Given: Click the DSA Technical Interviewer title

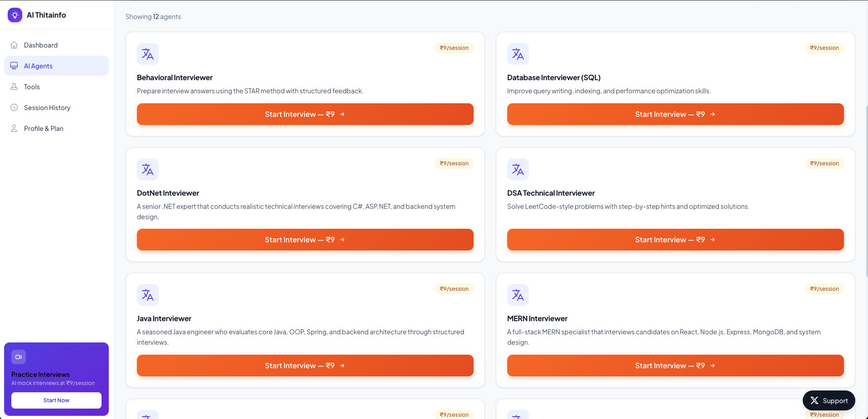Looking at the screenshot, I should click(x=551, y=193).
